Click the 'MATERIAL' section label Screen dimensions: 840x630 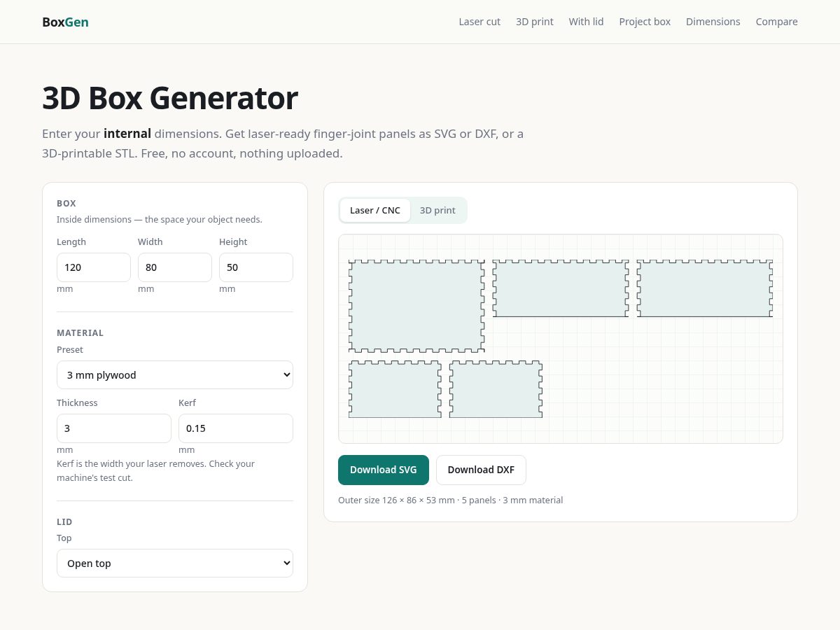[x=80, y=333]
